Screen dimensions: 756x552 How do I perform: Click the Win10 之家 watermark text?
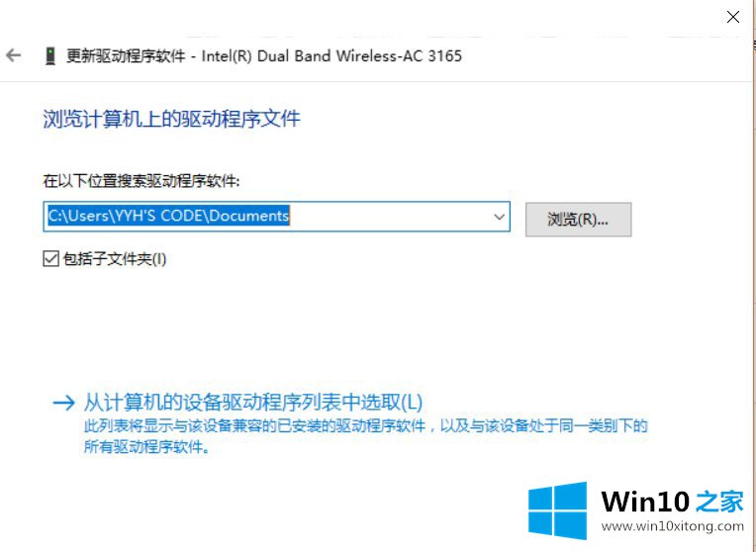pyautogui.click(x=673, y=502)
